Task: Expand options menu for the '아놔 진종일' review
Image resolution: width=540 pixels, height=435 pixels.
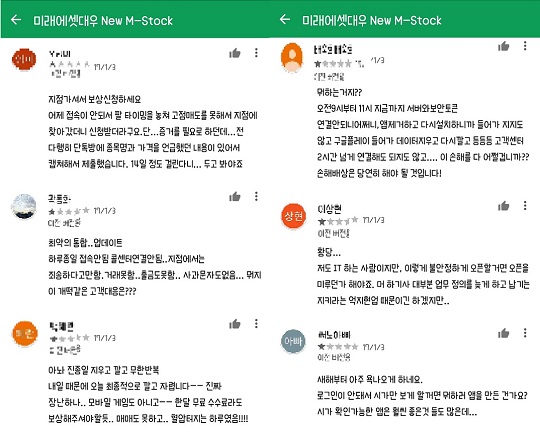Action: (256, 324)
